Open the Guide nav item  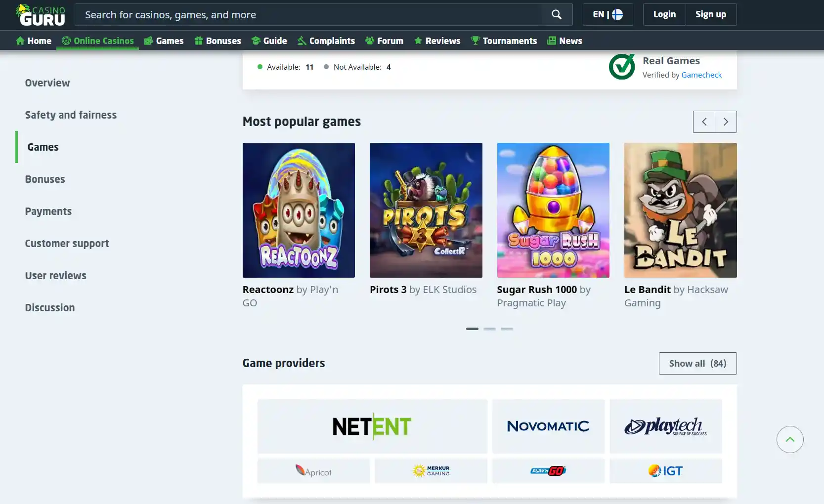(269, 41)
